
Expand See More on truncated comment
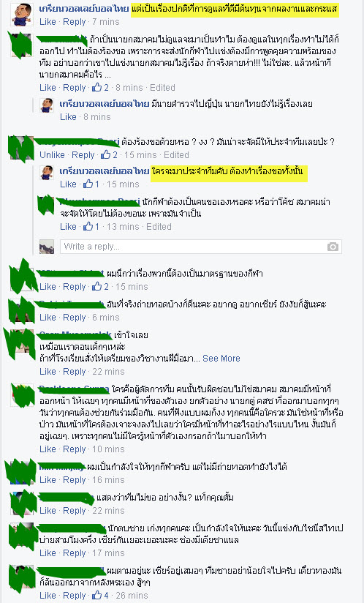[x=221, y=359]
